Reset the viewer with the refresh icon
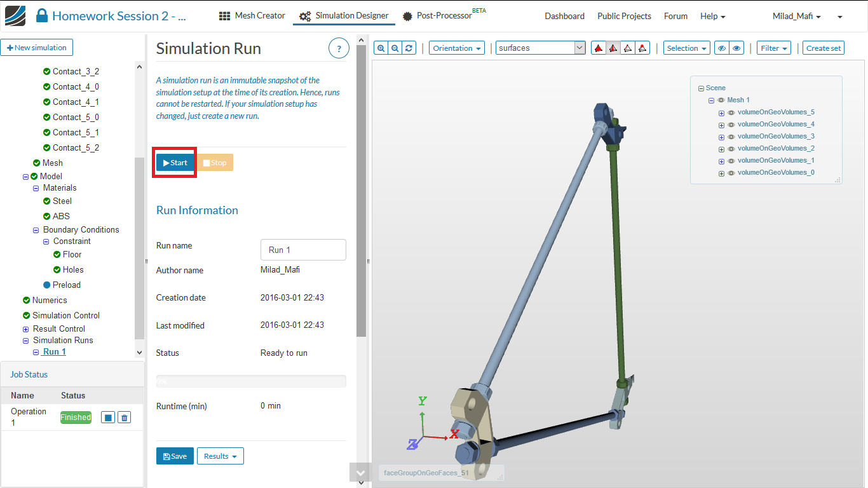The image size is (868, 488). coord(409,48)
